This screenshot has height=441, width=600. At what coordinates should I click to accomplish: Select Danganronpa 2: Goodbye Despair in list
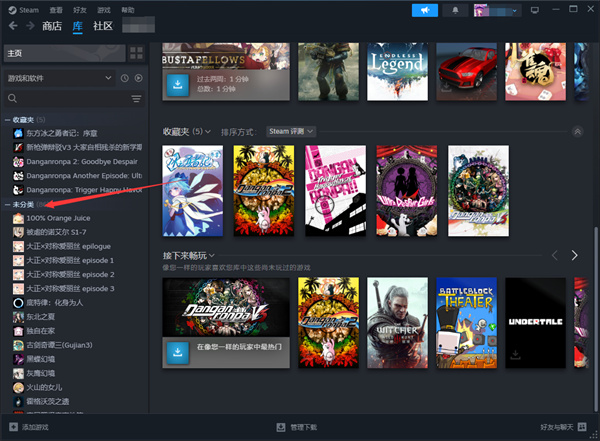pos(73,162)
